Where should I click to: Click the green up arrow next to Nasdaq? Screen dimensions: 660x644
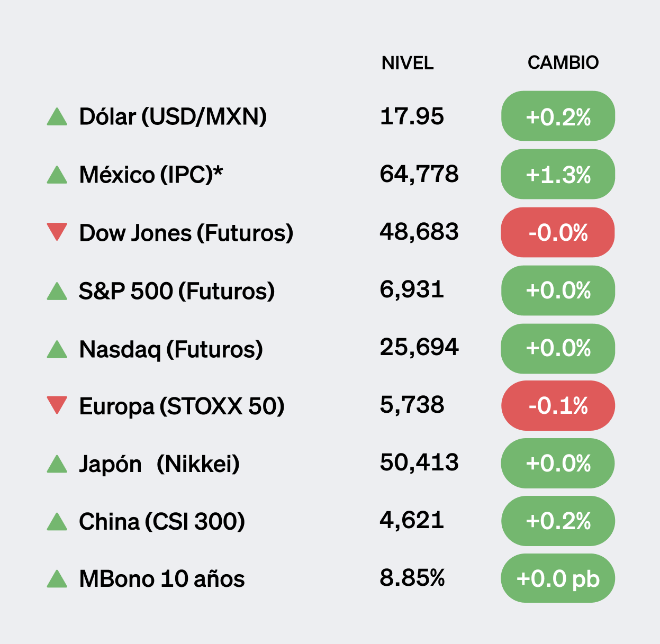tap(57, 349)
